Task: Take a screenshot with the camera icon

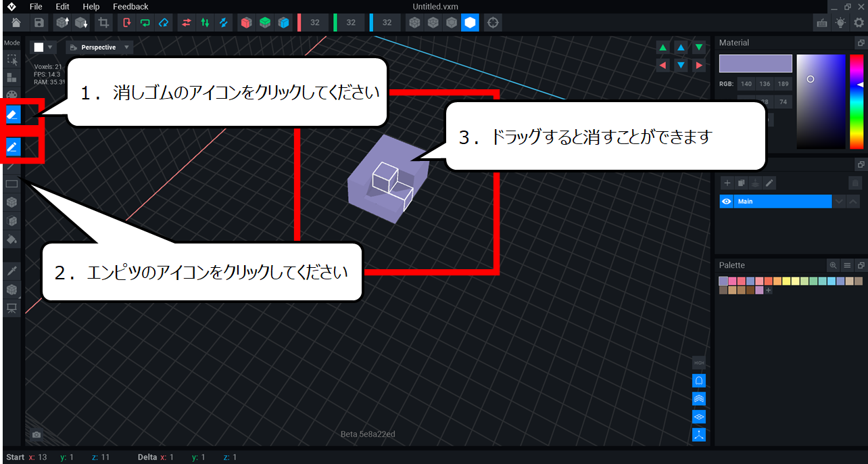Action: tap(37, 435)
